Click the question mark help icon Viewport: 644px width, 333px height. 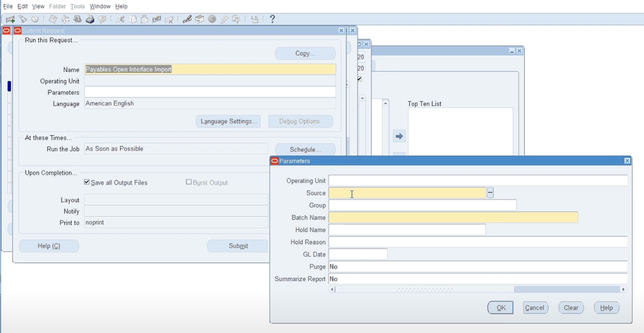click(x=272, y=19)
